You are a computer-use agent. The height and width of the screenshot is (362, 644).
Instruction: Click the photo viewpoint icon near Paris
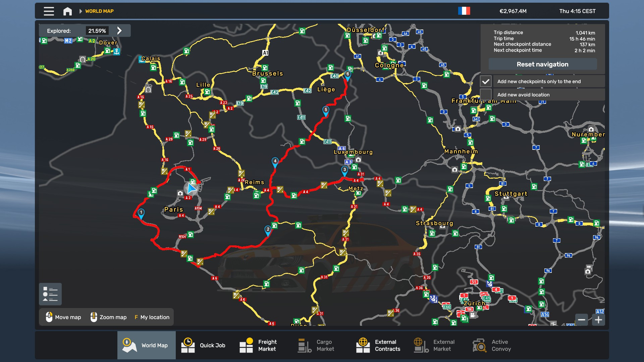(x=180, y=193)
